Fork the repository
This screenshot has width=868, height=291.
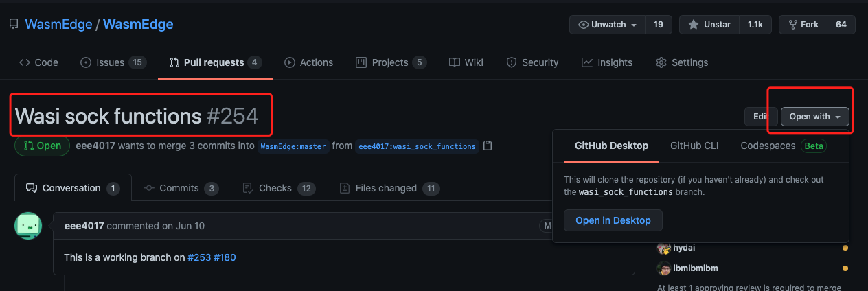(803, 25)
